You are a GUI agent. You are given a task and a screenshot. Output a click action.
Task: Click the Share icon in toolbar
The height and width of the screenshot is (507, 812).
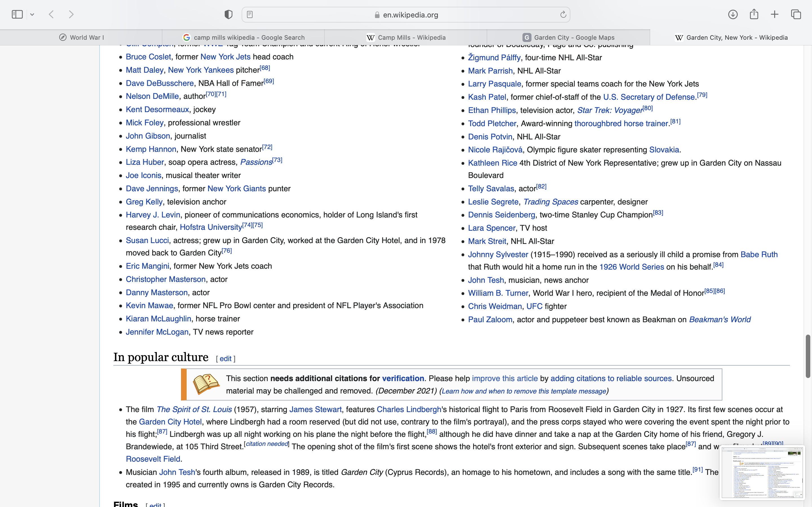coord(754,14)
